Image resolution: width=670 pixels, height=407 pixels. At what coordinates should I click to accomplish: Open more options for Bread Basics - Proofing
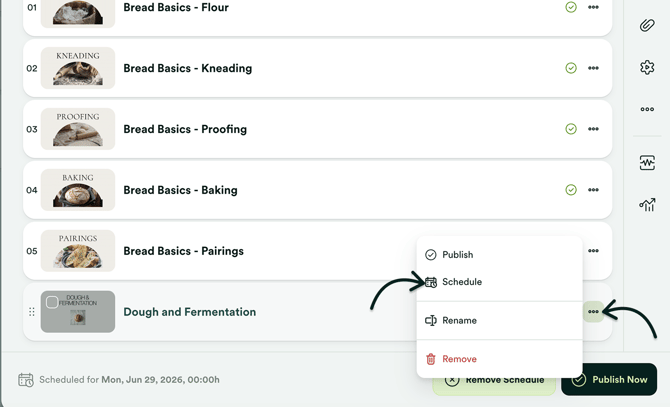[x=593, y=129]
